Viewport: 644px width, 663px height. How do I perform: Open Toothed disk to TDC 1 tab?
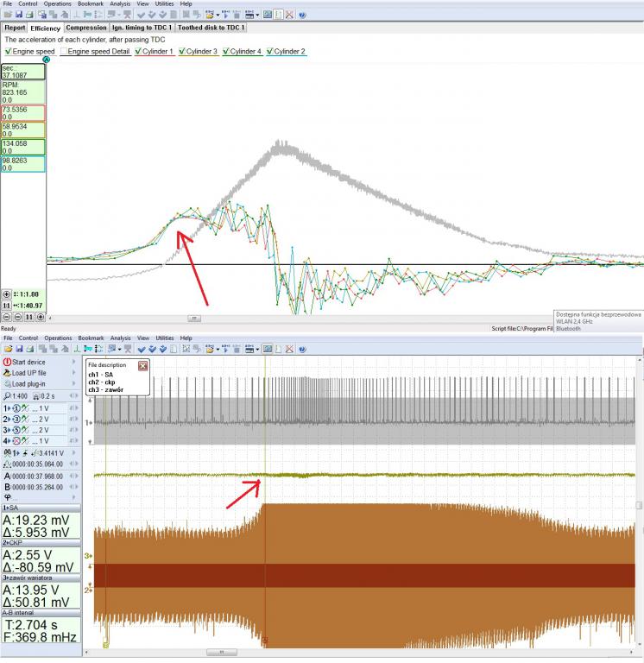pyautogui.click(x=211, y=28)
